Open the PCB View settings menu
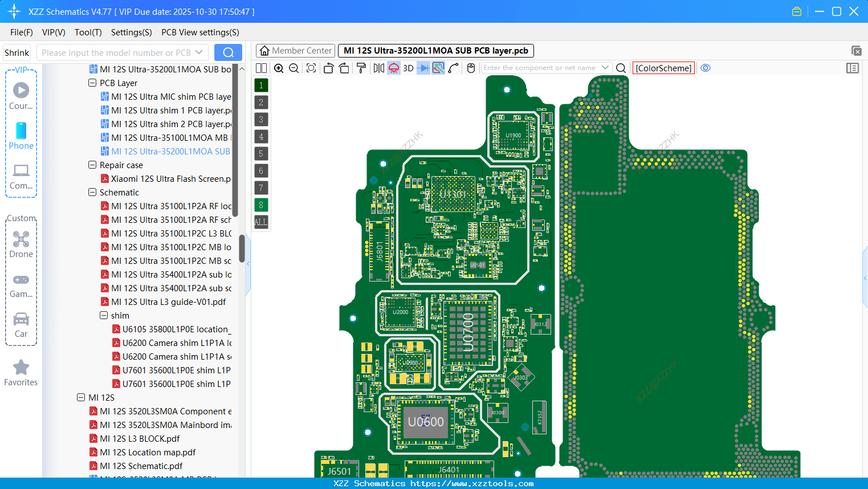 (x=199, y=32)
